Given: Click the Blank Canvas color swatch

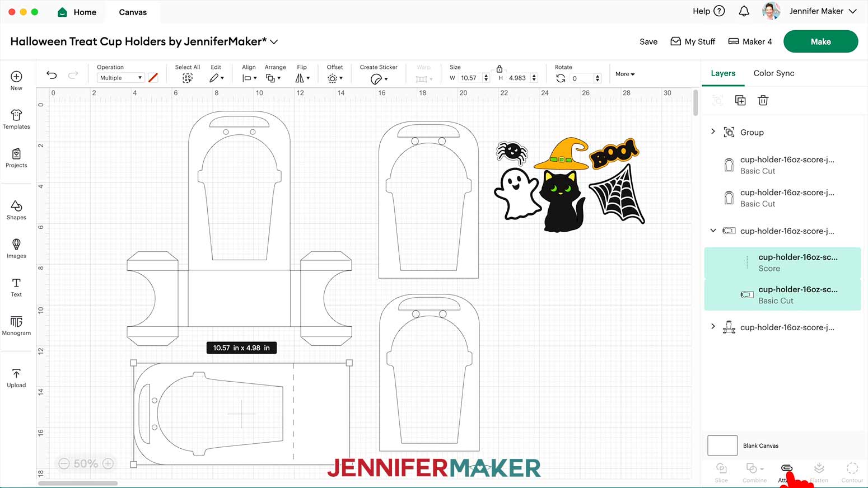Looking at the screenshot, I should tap(722, 445).
